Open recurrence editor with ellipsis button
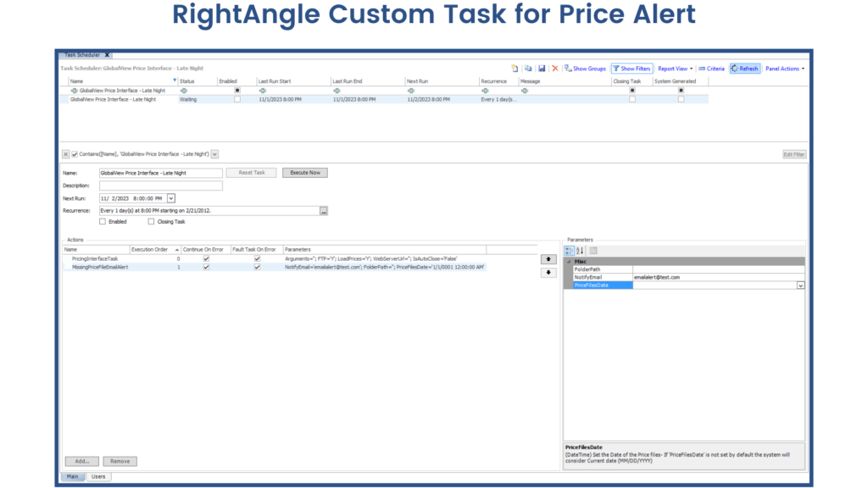Viewport: 868px width, 488px height. pos(323,211)
